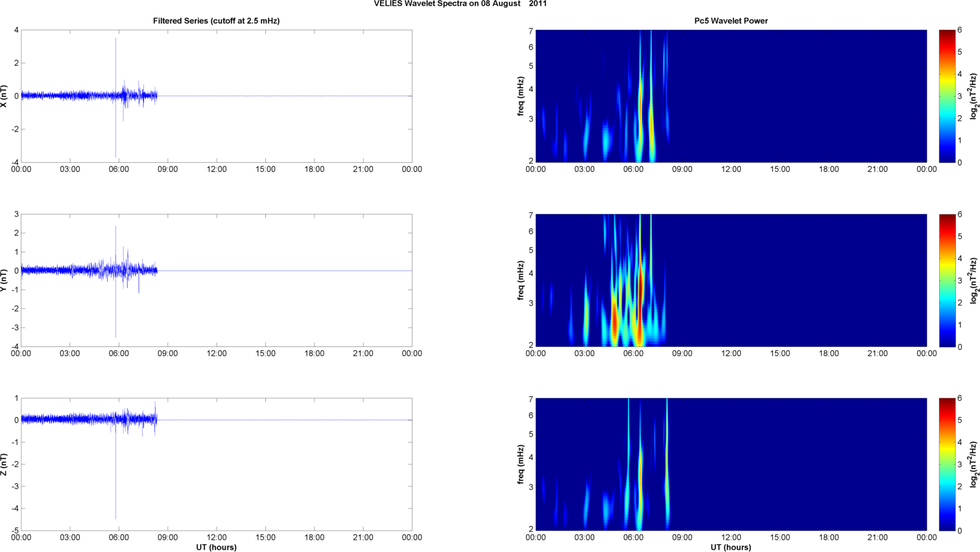This screenshot has height=552, width=980.
Task: Click the large spike near 06:00 in the Y series
Action: point(115,282)
